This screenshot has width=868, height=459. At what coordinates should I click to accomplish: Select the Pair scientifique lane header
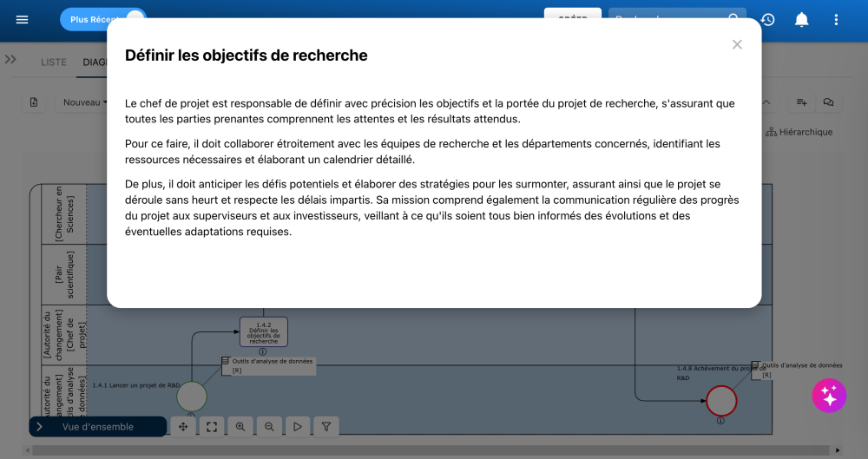tap(64, 275)
